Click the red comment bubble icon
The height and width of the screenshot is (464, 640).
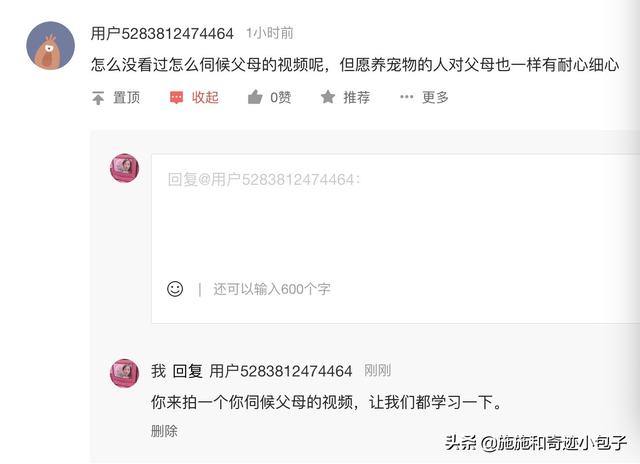[176, 98]
